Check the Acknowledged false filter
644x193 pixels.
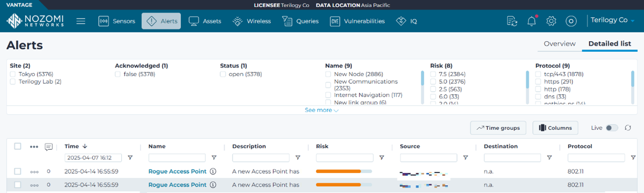(x=118, y=74)
